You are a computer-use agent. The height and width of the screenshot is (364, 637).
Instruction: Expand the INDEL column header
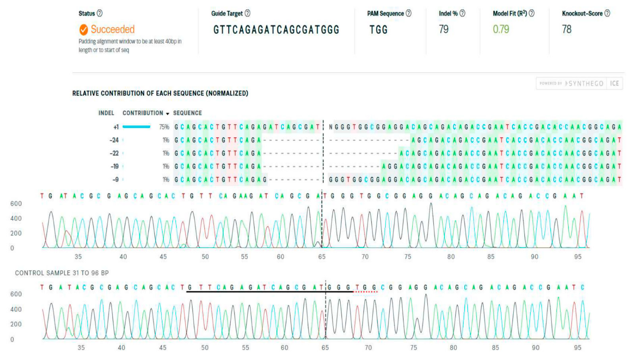pos(106,113)
